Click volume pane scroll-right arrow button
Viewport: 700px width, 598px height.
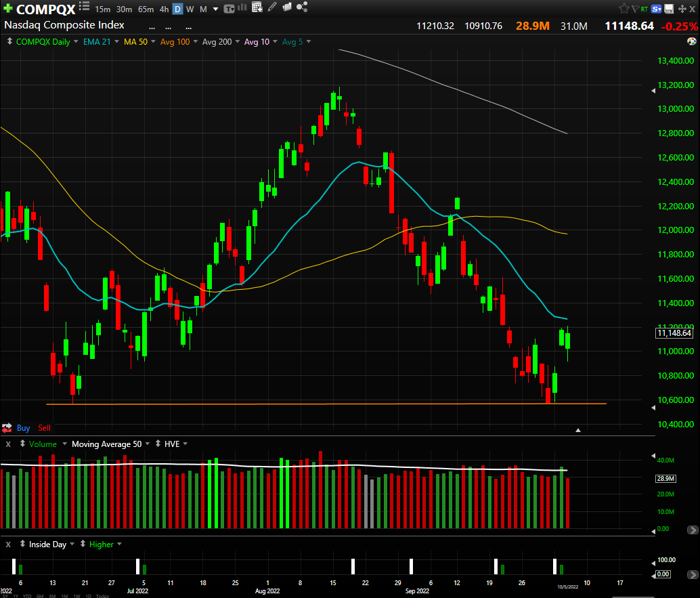[x=693, y=530]
